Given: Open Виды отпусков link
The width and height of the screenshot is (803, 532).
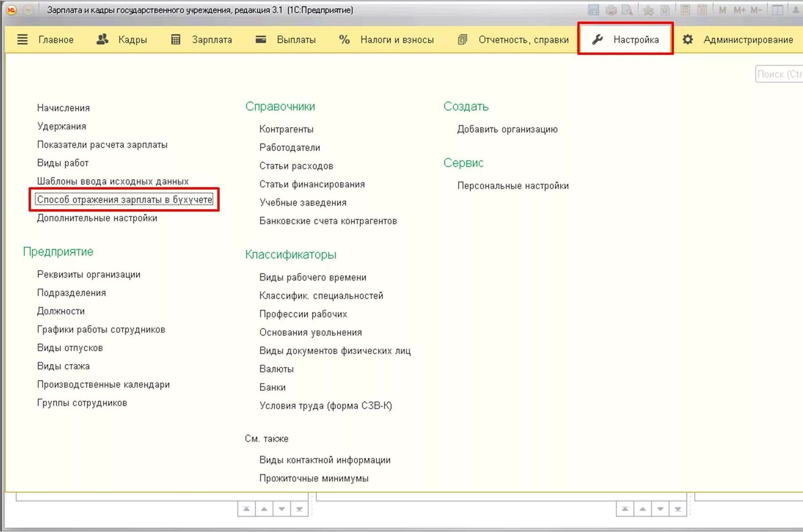Looking at the screenshot, I should (x=70, y=348).
